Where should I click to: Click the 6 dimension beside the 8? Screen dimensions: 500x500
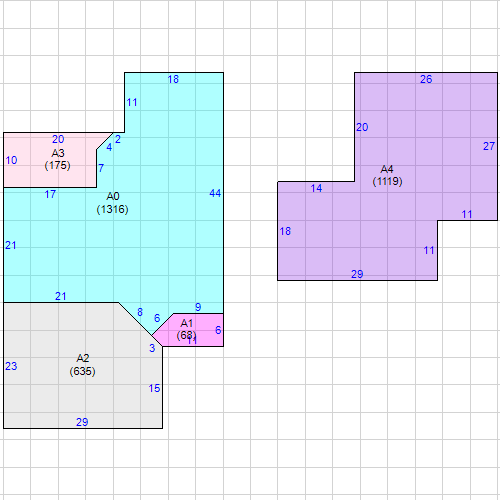click(x=157, y=318)
